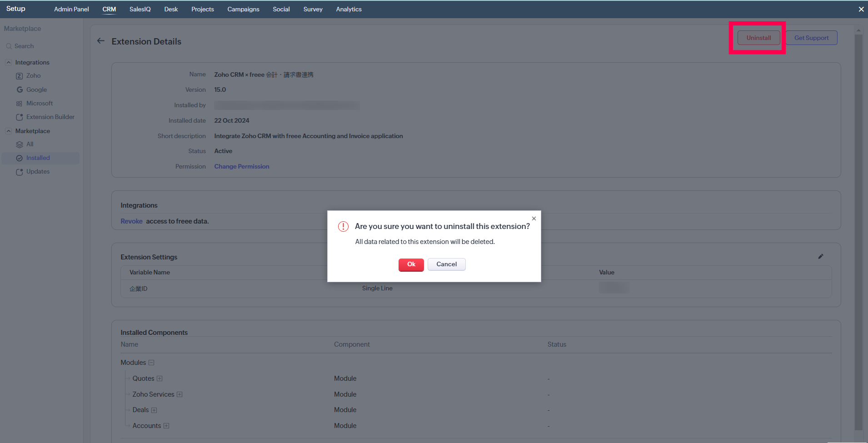Collapse the Integrations sidebar section

(x=9, y=63)
